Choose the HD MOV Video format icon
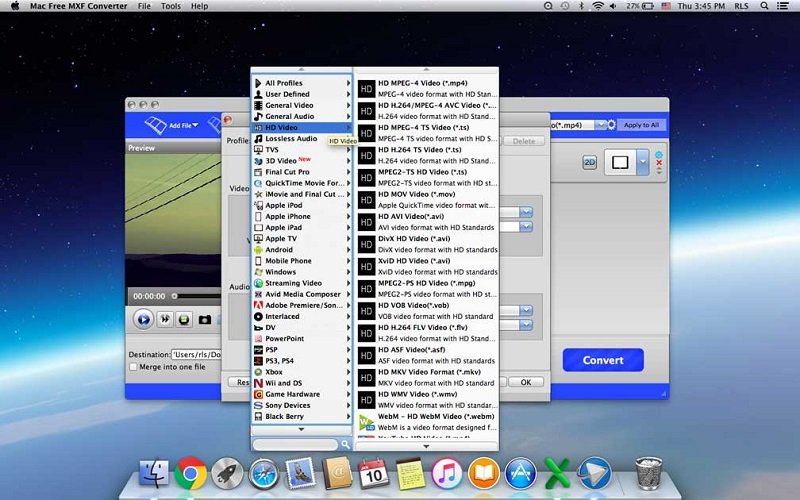800x500 pixels. click(367, 199)
